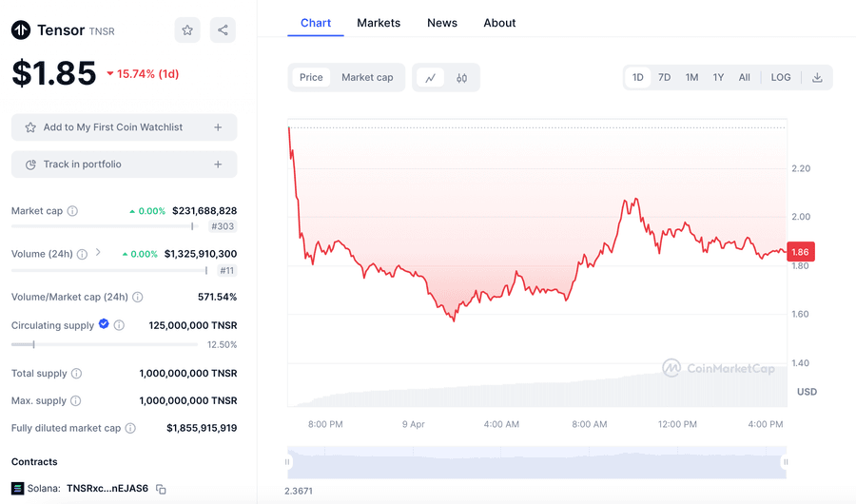The image size is (856, 504).
Task: Click the download chart icon
Action: pos(817,78)
